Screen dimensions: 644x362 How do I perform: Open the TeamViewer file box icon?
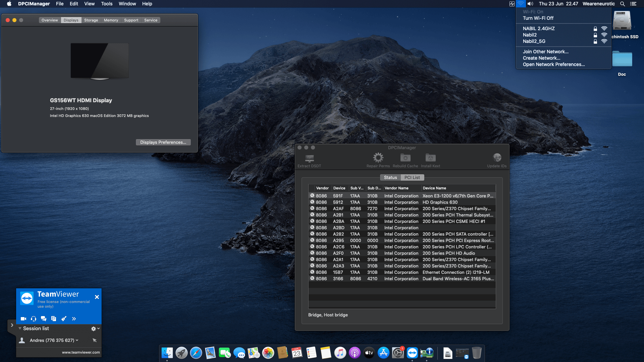point(54,318)
